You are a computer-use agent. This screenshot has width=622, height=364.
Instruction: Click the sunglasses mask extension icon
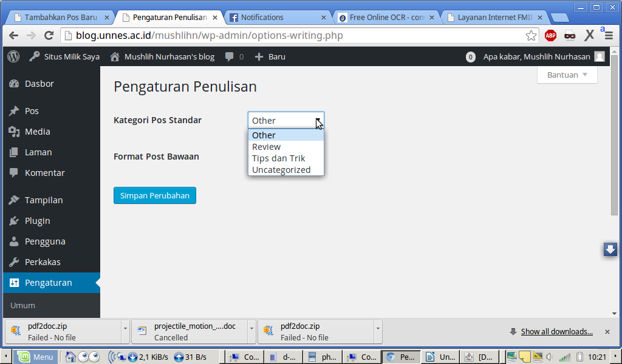(x=570, y=36)
